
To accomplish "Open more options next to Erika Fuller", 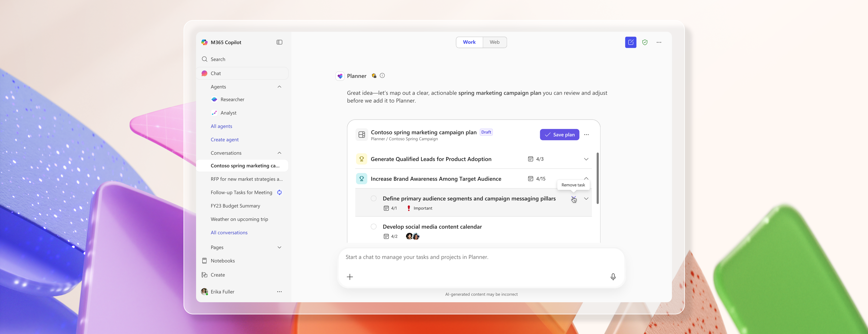I will coord(279,292).
